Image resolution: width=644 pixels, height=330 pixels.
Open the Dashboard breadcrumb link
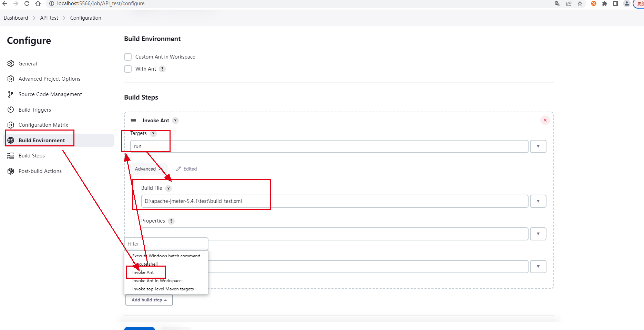[x=16, y=18]
